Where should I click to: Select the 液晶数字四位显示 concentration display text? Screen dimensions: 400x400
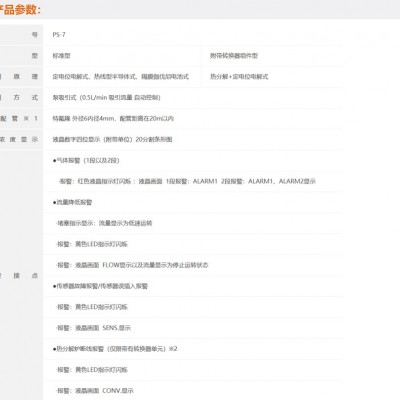coord(112,140)
